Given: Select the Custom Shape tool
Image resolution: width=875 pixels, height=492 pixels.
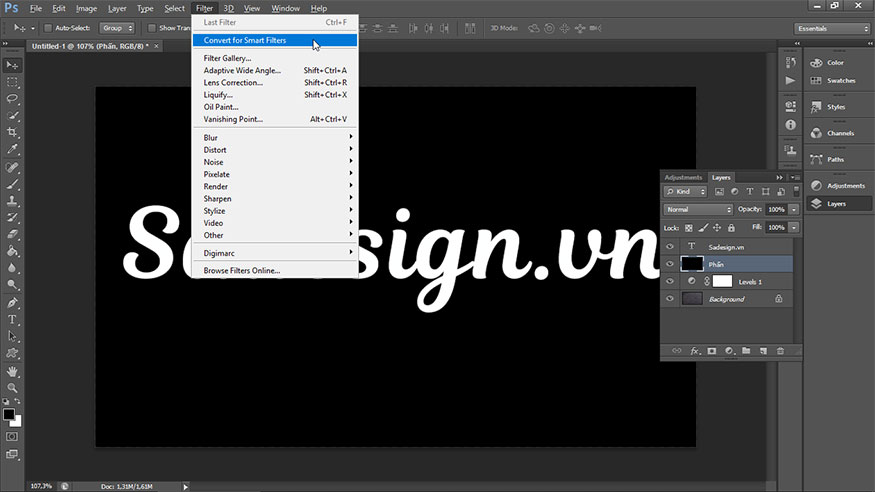Looking at the screenshot, I should (12, 353).
